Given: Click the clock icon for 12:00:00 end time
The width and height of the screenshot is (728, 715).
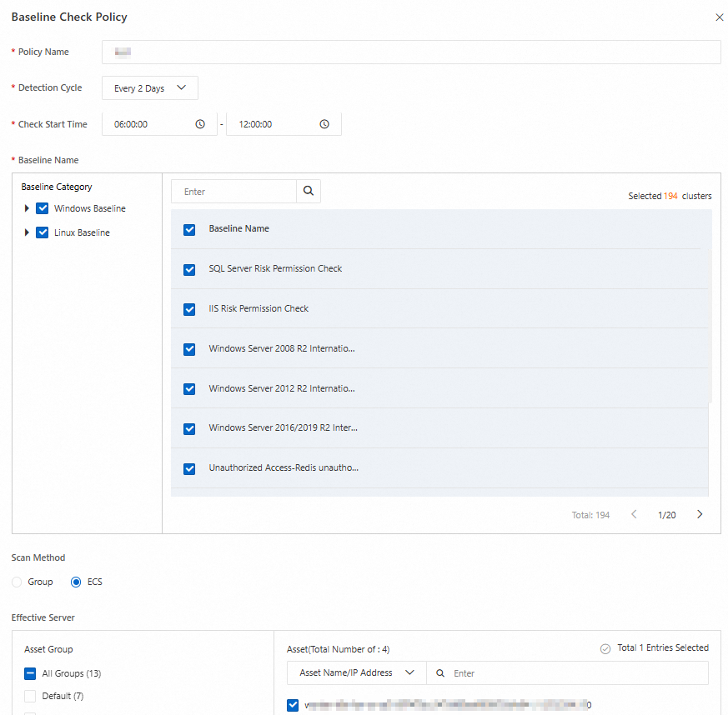Looking at the screenshot, I should 324,124.
